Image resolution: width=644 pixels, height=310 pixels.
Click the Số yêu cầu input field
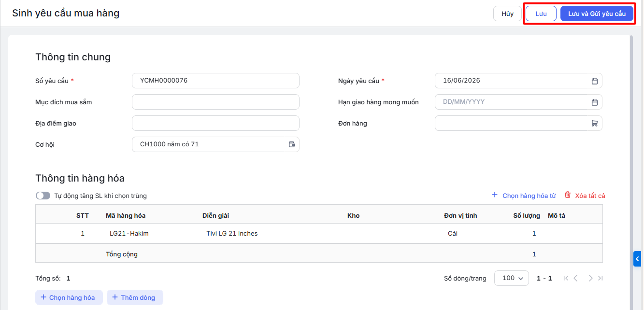tap(215, 81)
